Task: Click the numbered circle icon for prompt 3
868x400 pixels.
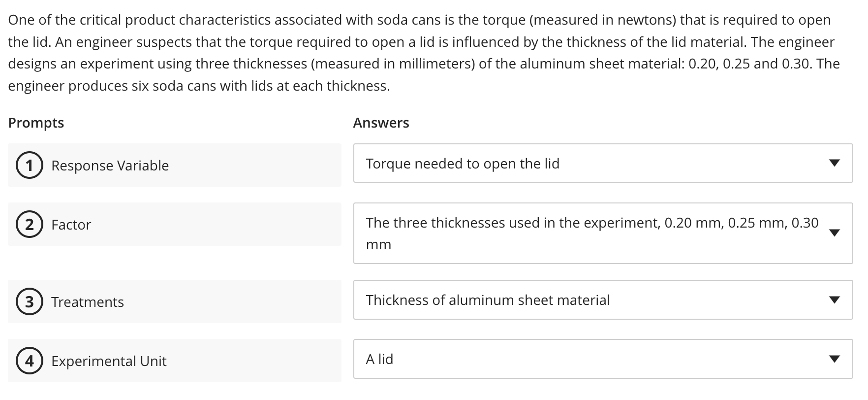Action: (30, 302)
